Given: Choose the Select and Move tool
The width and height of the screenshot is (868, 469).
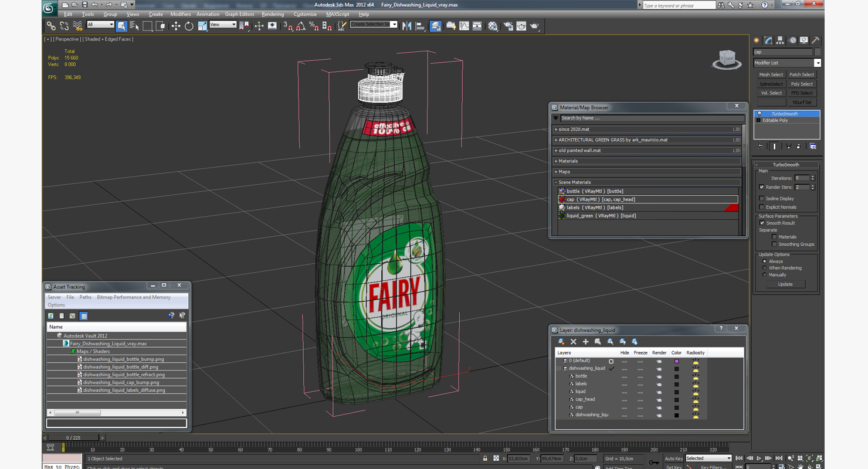Looking at the screenshot, I should 176,26.
